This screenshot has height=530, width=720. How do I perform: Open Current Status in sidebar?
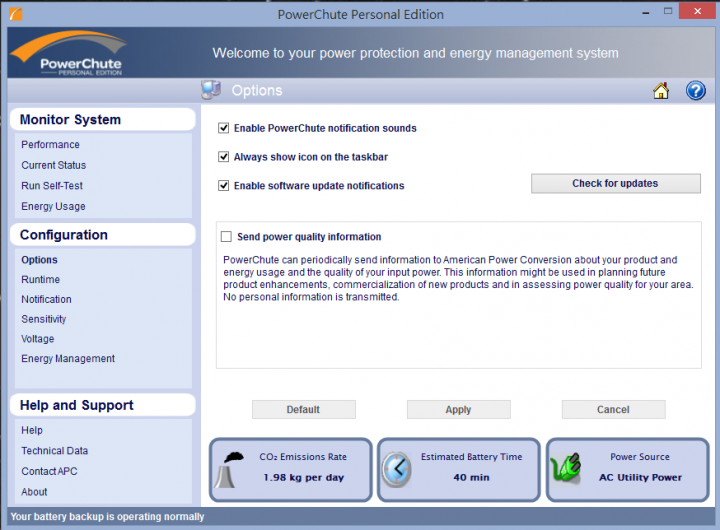[x=54, y=165]
